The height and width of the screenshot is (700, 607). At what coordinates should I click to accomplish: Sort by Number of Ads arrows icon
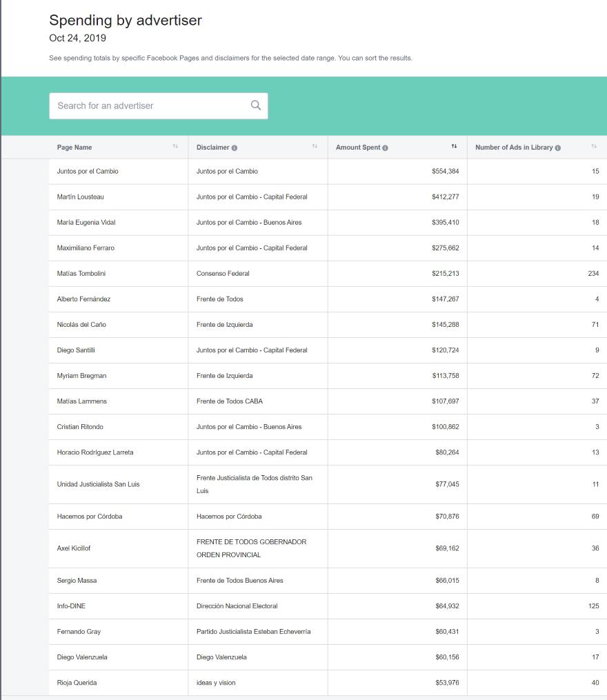pyautogui.click(x=594, y=146)
